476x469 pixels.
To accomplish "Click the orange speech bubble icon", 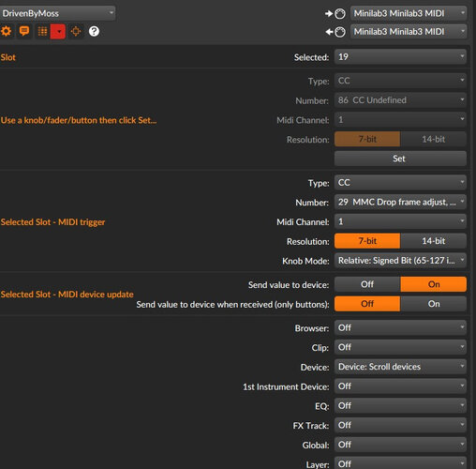I will pos(24,31).
